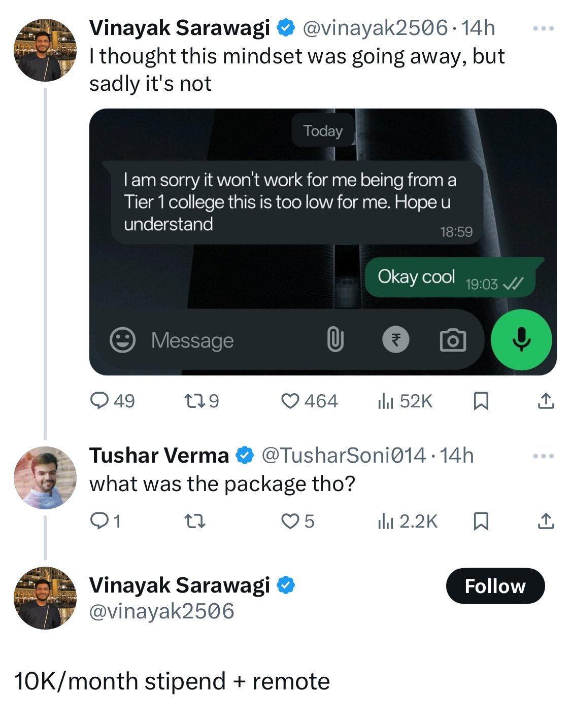Open the WhatsApp chat screenshot image

coord(323,241)
